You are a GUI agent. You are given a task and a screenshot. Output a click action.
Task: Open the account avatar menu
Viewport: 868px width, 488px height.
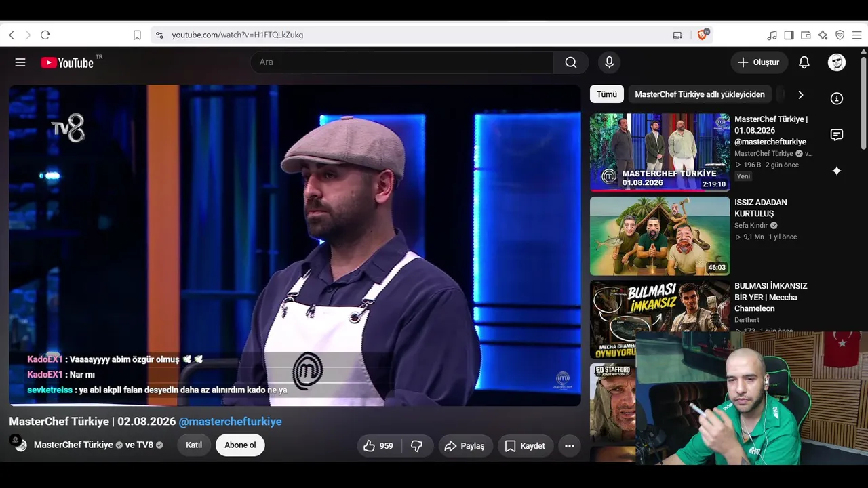[837, 62]
